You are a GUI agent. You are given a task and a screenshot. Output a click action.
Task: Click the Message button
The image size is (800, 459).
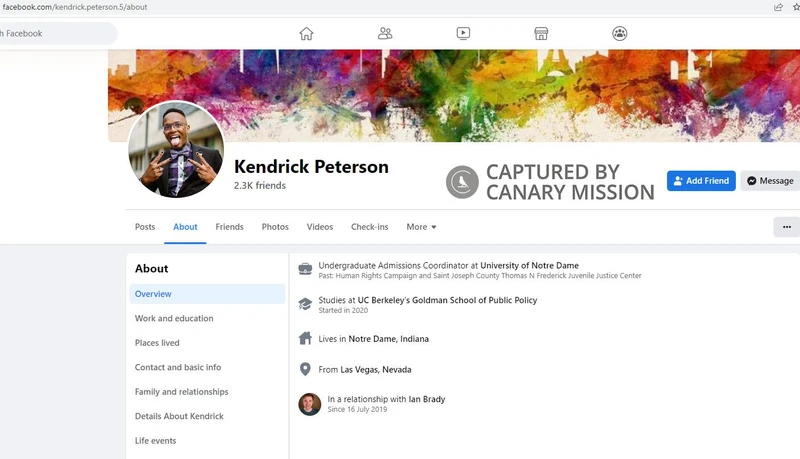(770, 181)
